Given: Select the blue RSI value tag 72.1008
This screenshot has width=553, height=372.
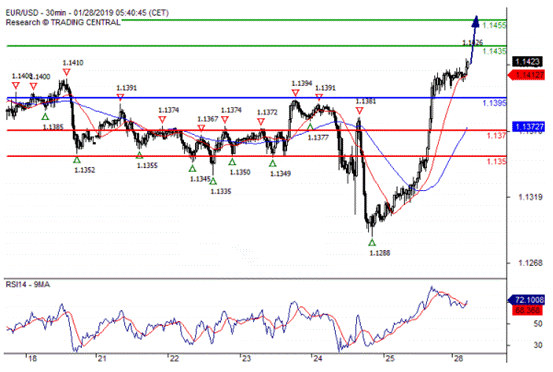Looking at the screenshot, I should click(x=526, y=300).
